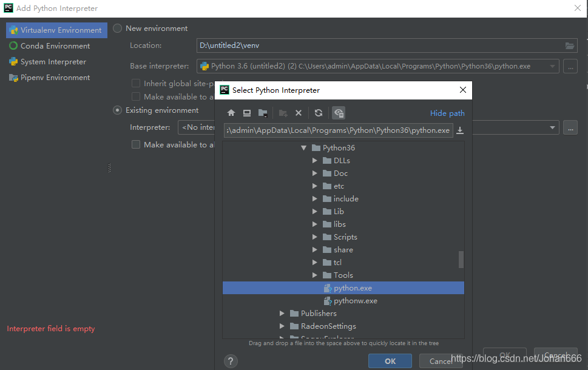The height and width of the screenshot is (370, 588).
Task: Click the Virtualenv Environment Python icon
Action: [x=14, y=30]
